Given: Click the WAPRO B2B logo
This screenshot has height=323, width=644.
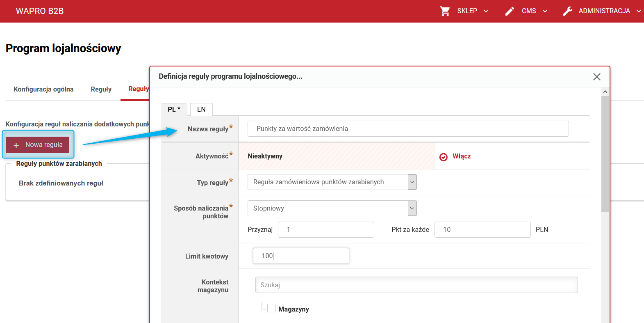Looking at the screenshot, I should pyautogui.click(x=40, y=11).
